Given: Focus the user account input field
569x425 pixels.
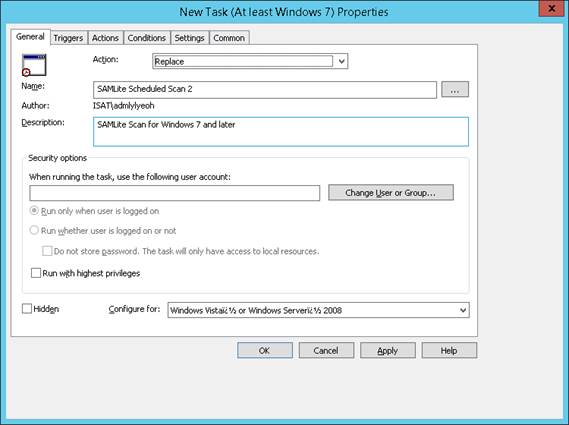Looking at the screenshot, I should click(175, 193).
